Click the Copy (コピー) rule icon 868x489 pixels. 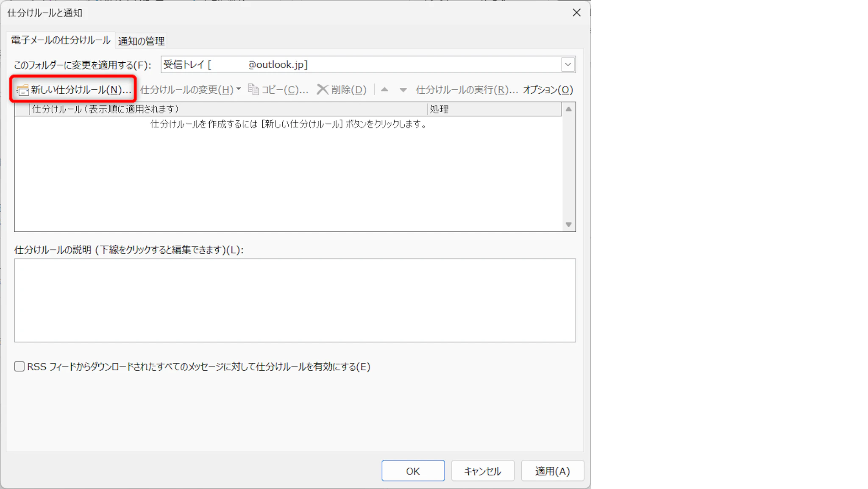[x=253, y=89]
